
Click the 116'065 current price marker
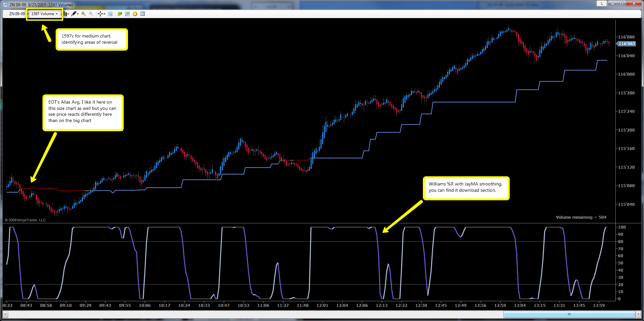tap(626, 44)
